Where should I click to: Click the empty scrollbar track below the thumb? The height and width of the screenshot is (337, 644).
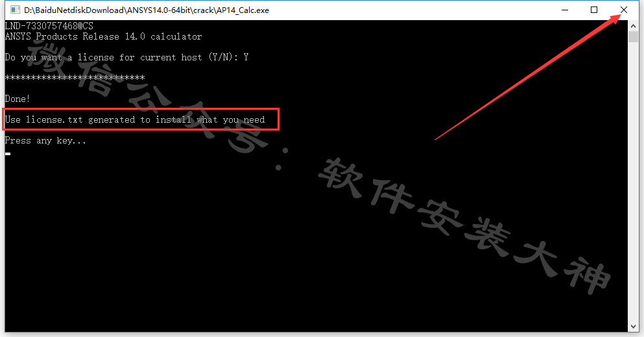(x=633, y=181)
